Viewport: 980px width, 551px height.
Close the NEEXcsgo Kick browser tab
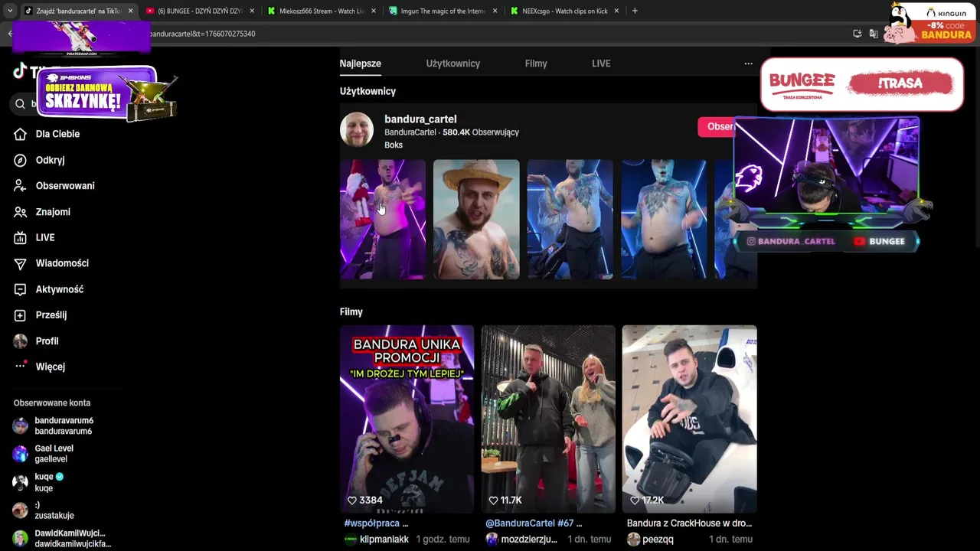coord(617,11)
